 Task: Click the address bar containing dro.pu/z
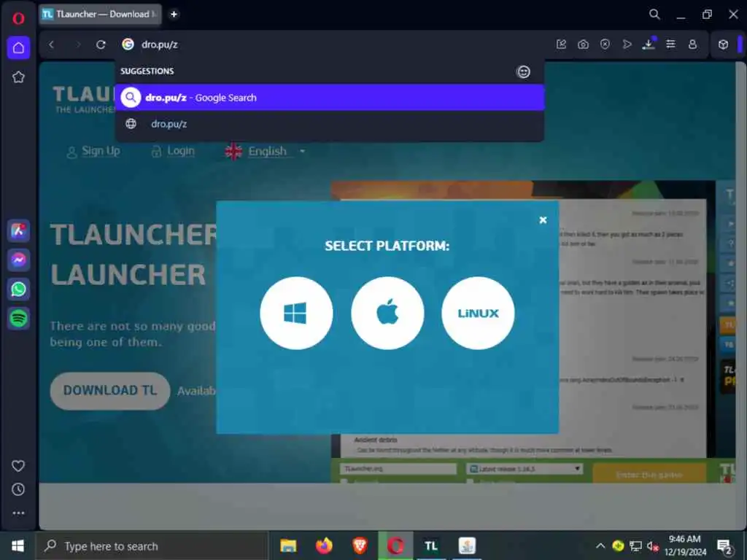[329, 44]
